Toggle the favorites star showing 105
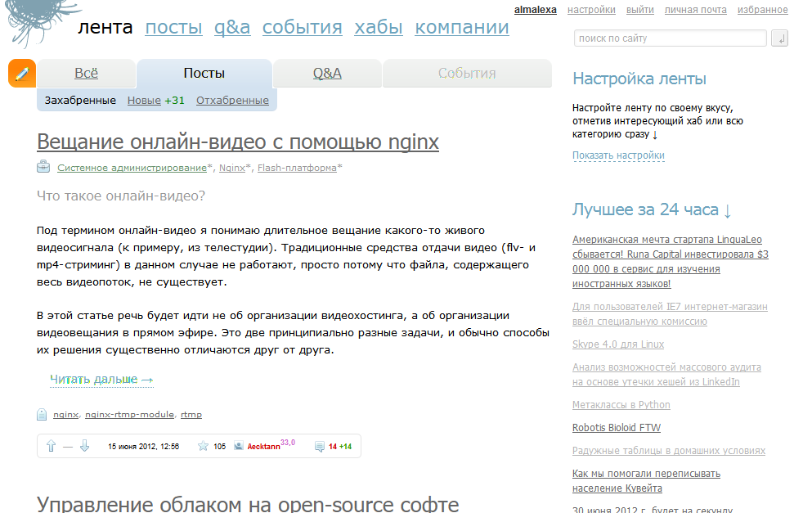Viewport: 812px width, 513px height. coord(201,447)
